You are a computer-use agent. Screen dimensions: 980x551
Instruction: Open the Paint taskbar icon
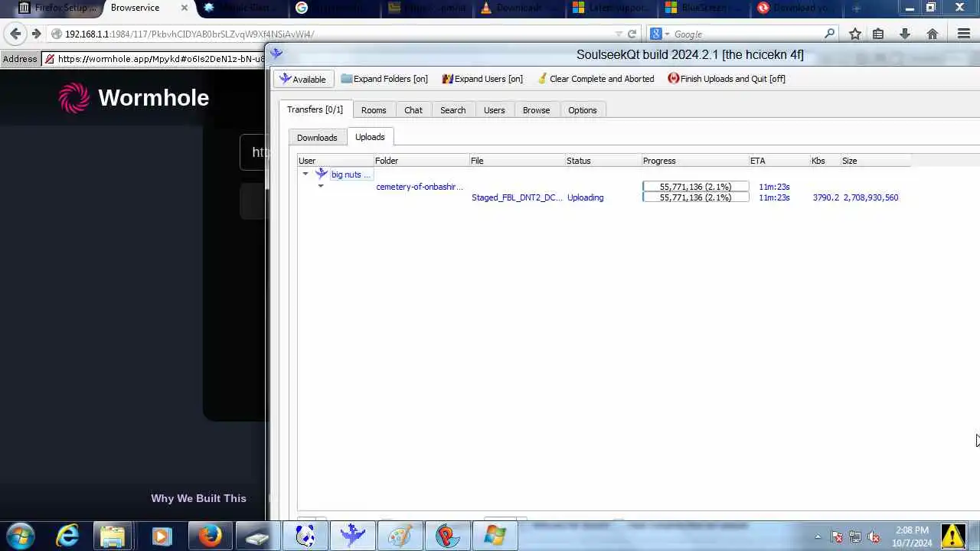click(x=400, y=536)
